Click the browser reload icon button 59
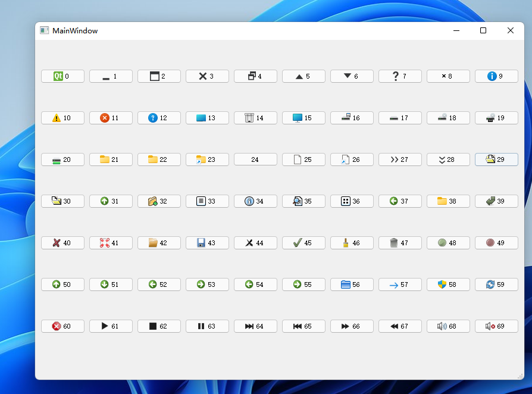532x394 pixels. pos(496,284)
